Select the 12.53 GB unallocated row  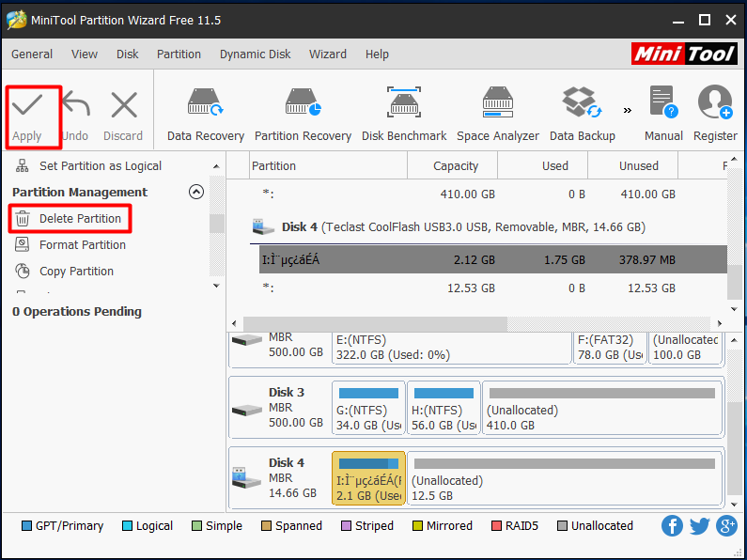click(493, 288)
